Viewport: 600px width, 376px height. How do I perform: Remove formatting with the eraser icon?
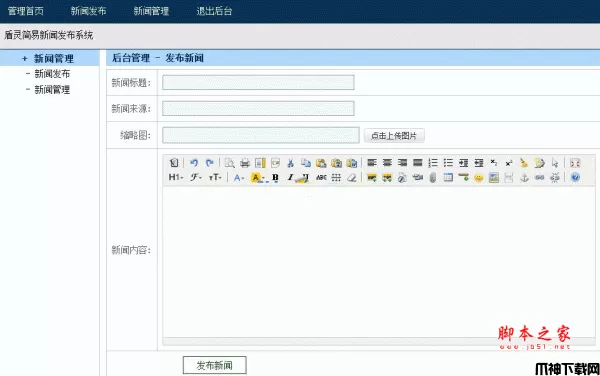pyautogui.click(x=351, y=177)
